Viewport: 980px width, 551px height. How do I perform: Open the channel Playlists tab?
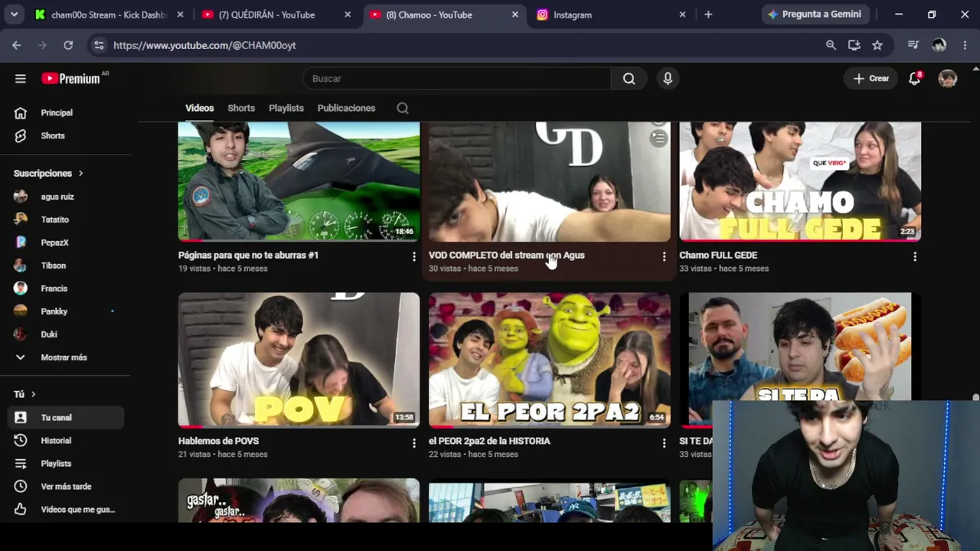(286, 108)
